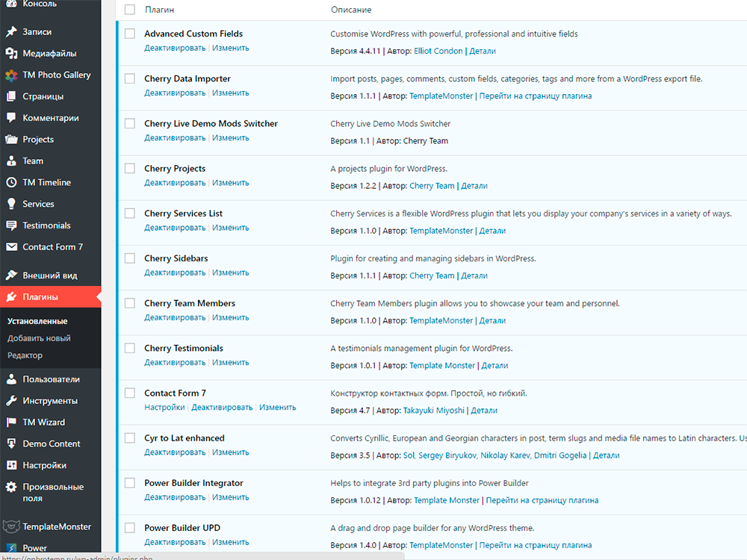Image resolution: width=747 pixels, height=560 pixels.
Task: Open the Пользователи menu
Action: (52, 379)
